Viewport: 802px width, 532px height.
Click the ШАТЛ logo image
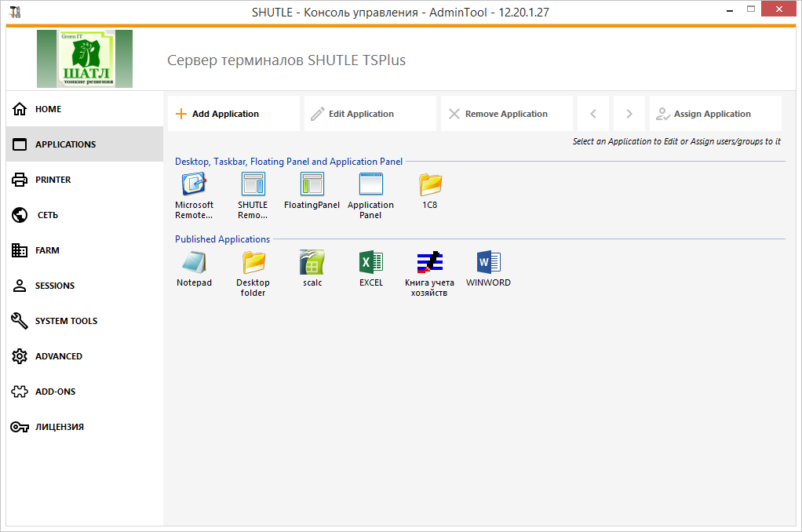(85, 59)
